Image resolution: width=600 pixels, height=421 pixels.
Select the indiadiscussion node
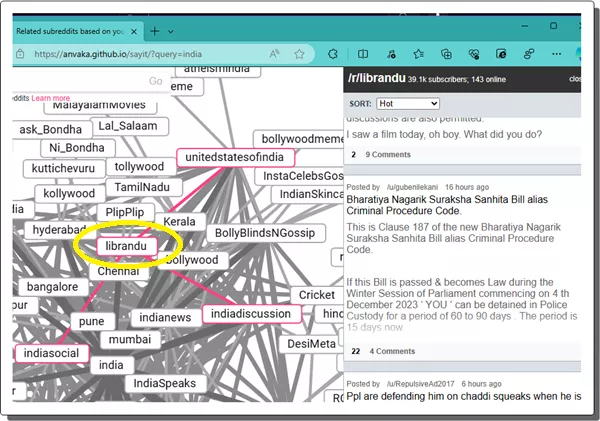point(251,314)
